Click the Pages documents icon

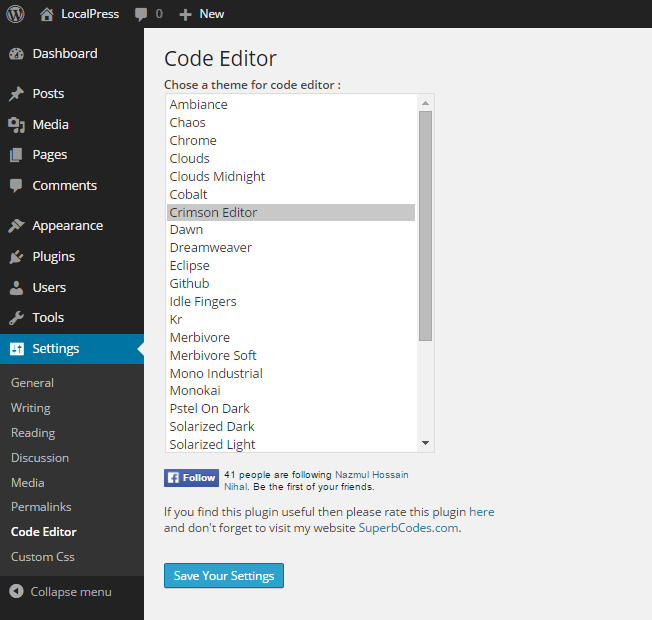[16, 155]
